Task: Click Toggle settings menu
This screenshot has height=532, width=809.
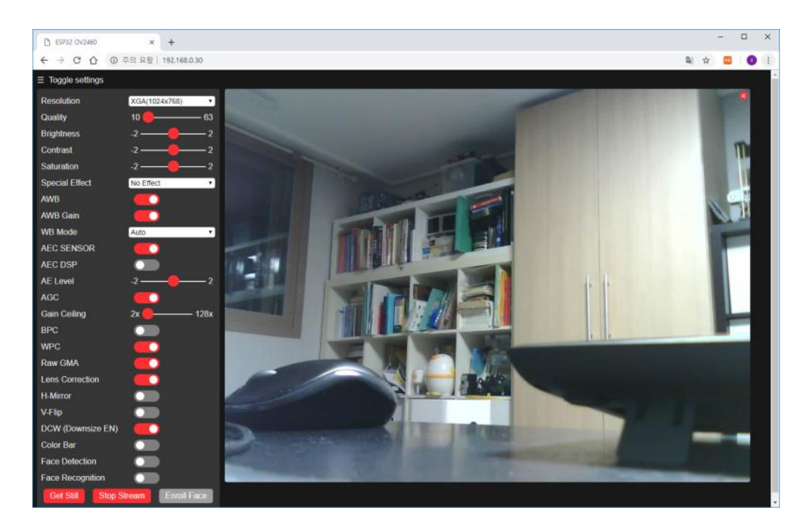Action: [70, 80]
